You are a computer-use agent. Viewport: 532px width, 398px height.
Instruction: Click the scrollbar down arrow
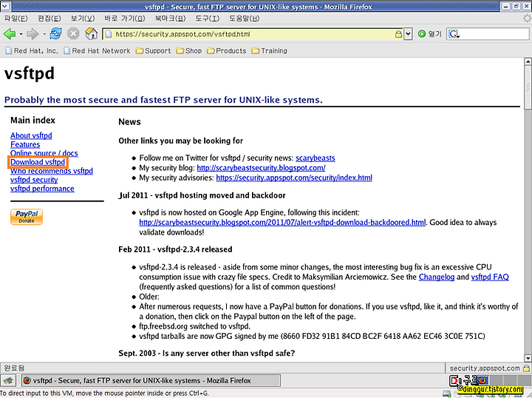coord(528,358)
